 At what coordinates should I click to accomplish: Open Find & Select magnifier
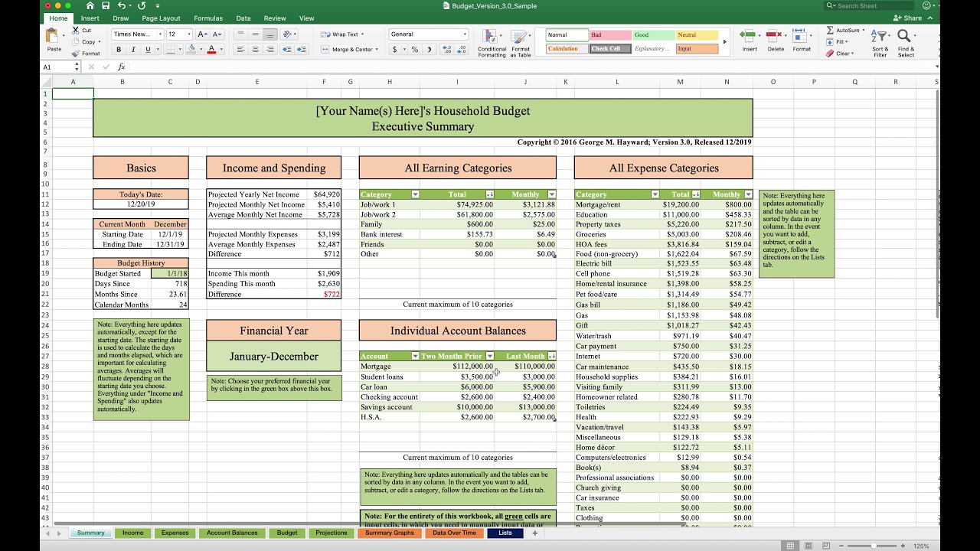pos(905,37)
